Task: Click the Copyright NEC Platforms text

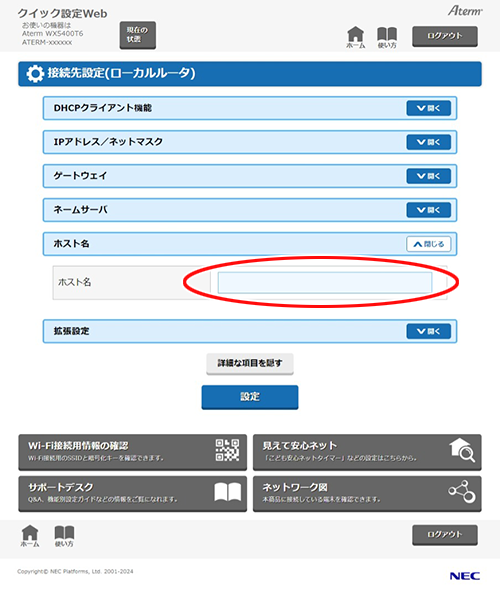Action: [x=75, y=571]
